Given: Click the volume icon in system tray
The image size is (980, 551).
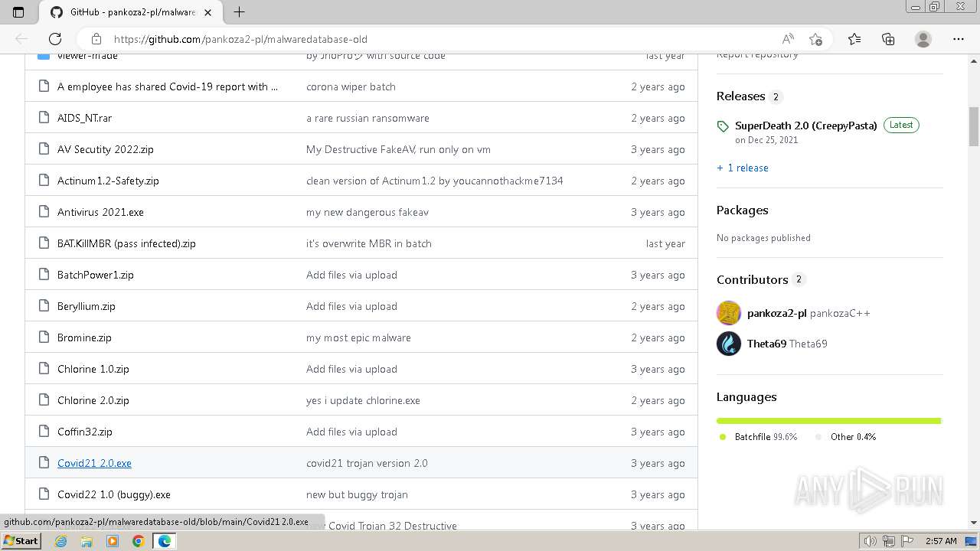Looking at the screenshot, I should 871,541.
